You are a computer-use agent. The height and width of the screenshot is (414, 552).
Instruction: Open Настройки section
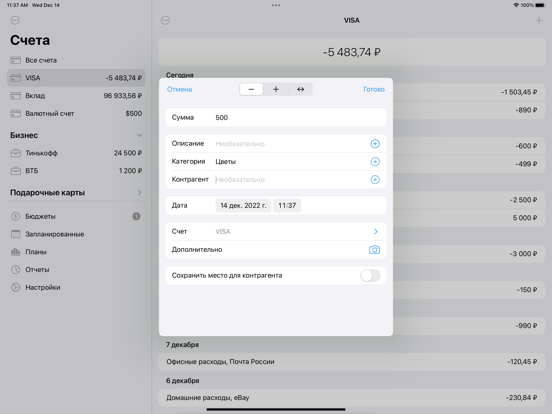pos(76,287)
